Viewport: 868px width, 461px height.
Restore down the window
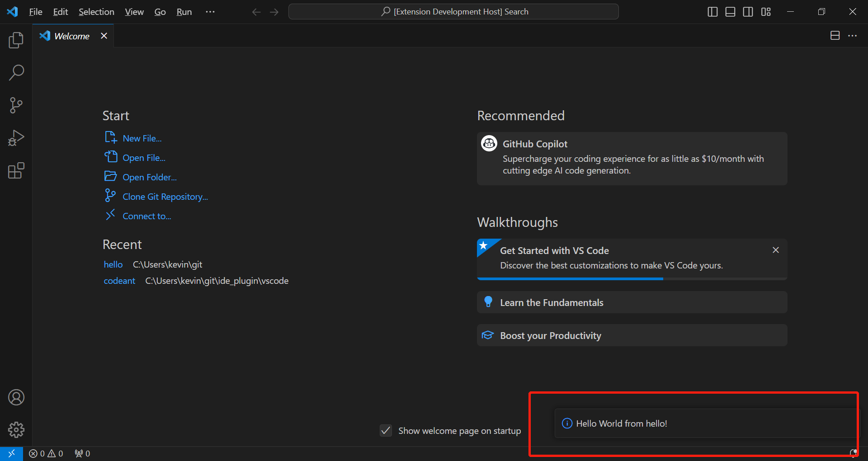pyautogui.click(x=821, y=12)
